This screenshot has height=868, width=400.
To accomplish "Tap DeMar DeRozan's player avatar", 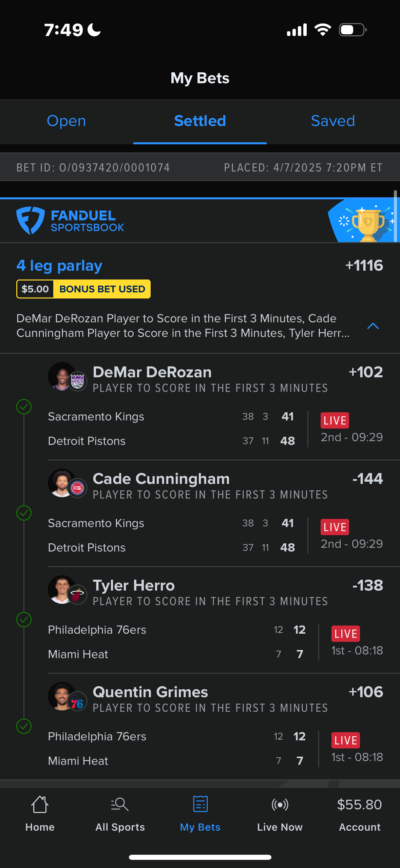I will 62,376.
